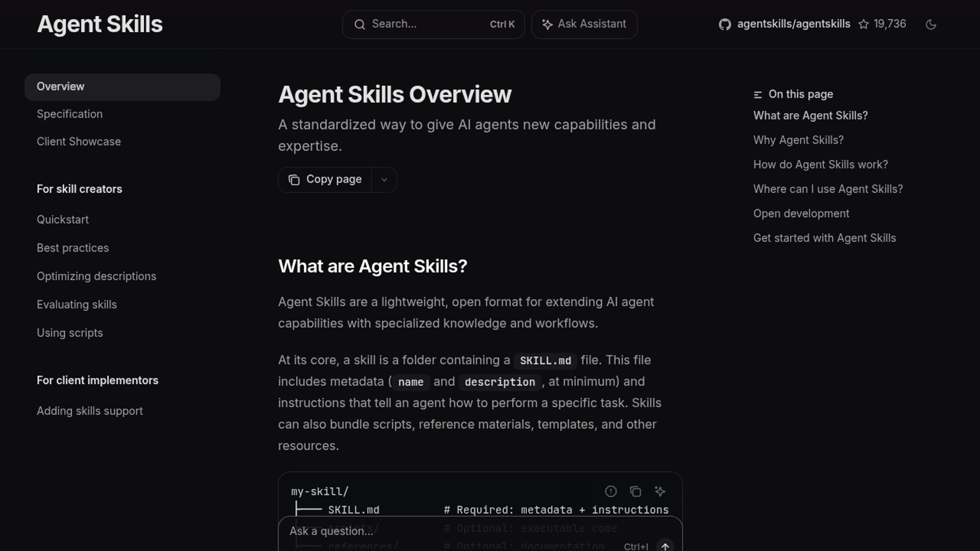
Task: Open the Ask Assistant button
Action: (584, 24)
